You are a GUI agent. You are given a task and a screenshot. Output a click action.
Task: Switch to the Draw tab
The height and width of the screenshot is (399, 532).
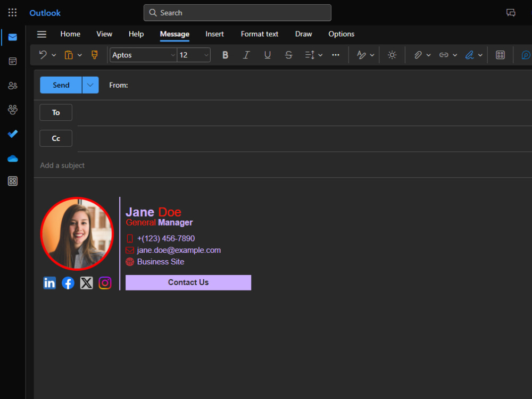coord(303,34)
